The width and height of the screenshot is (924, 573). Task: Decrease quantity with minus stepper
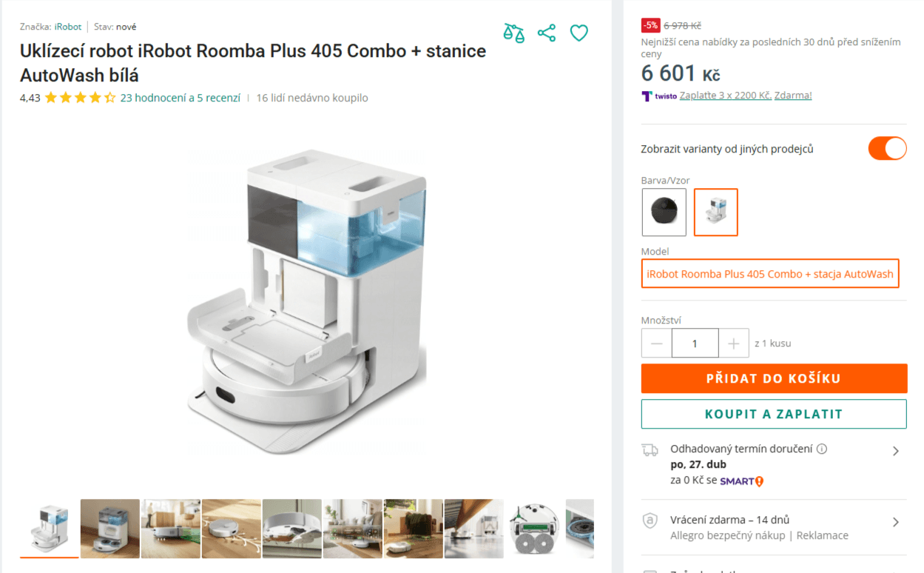[656, 343]
